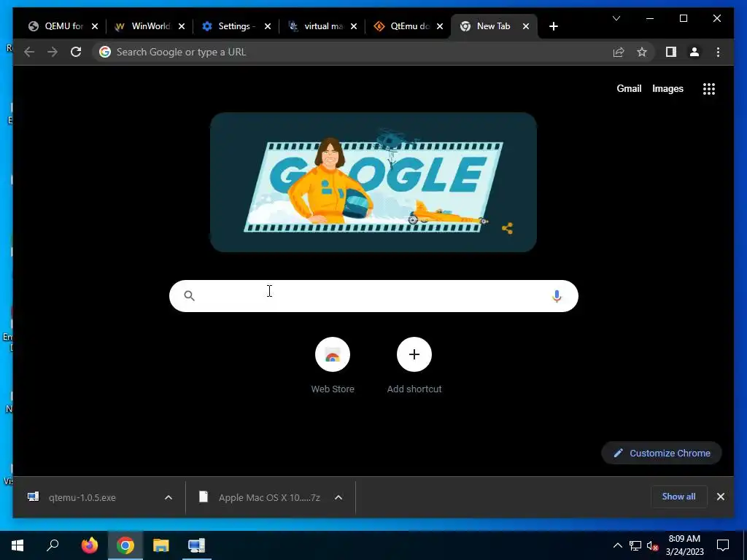The image size is (747, 560).
Task: Switch to the QEMU for tab
Action: (x=57, y=26)
